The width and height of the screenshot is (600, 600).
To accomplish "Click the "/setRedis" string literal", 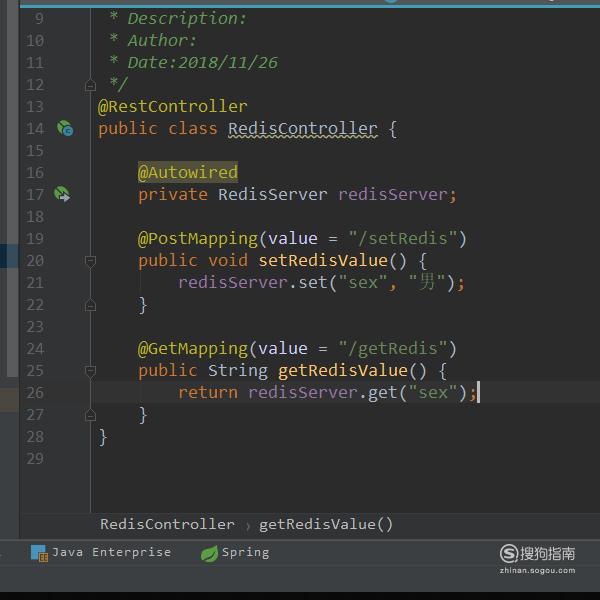I will [403, 238].
